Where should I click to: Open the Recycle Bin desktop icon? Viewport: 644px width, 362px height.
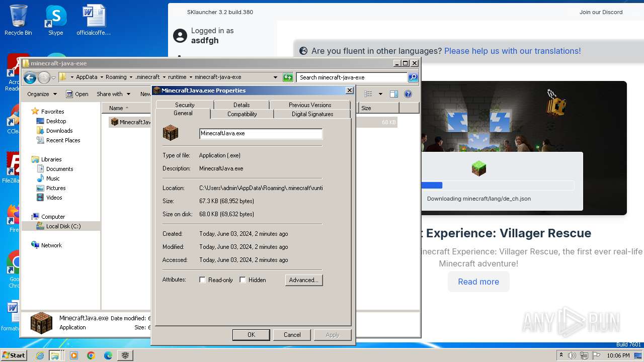click(x=18, y=20)
